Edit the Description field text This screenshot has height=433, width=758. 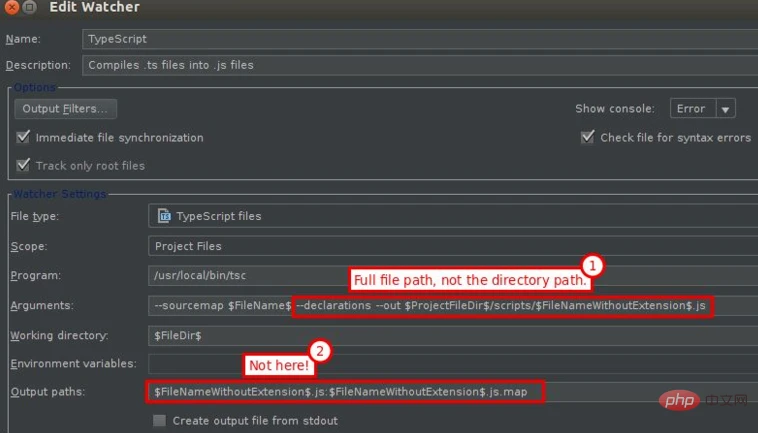coord(420,65)
